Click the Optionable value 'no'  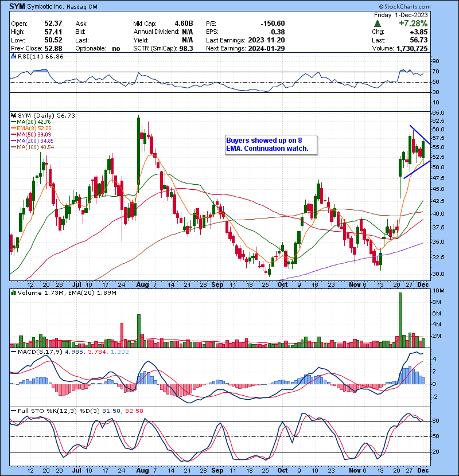coord(116,49)
